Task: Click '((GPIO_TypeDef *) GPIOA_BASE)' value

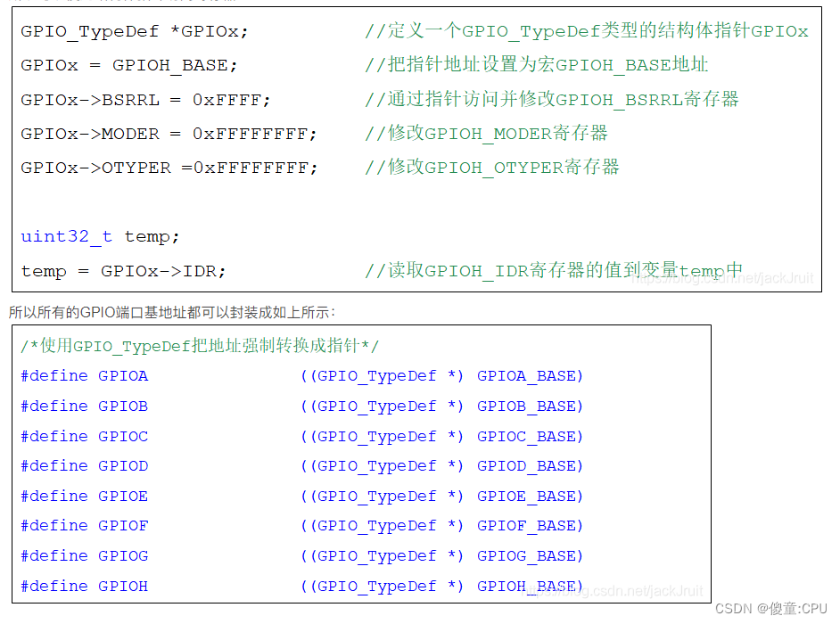Action: 441,376
